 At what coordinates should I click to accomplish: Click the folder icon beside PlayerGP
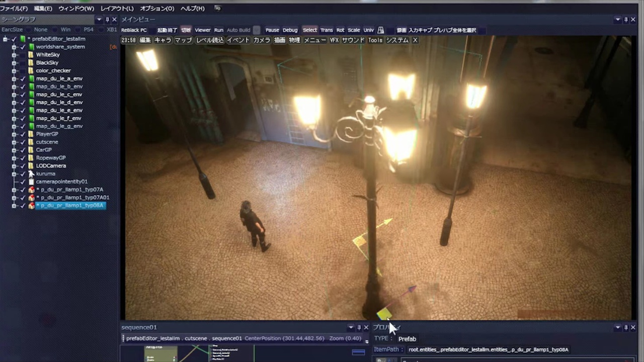click(x=31, y=134)
